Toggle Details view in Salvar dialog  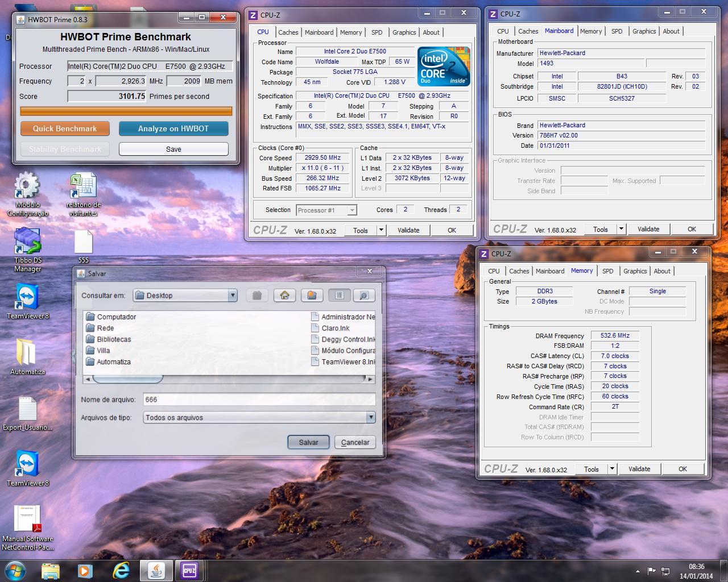click(364, 295)
